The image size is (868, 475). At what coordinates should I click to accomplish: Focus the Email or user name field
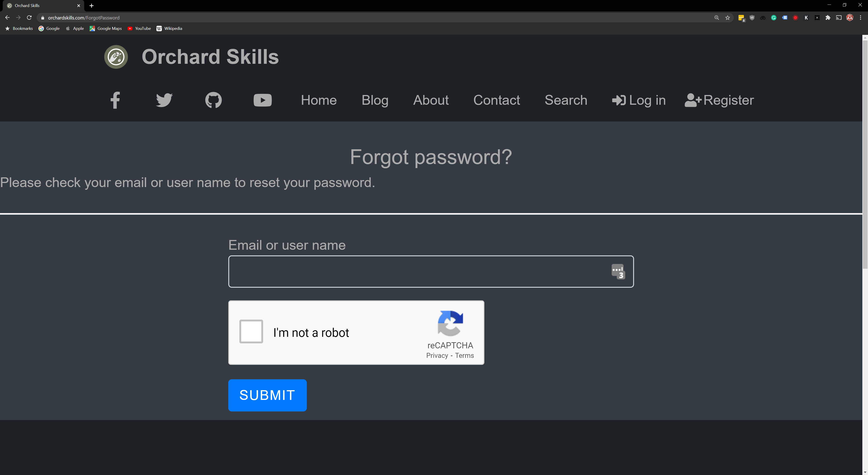[x=431, y=271]
